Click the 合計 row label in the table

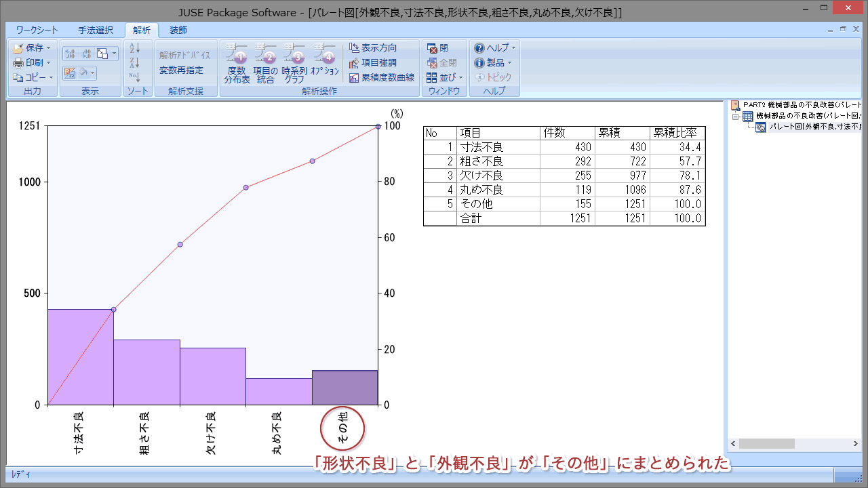(x=498, y=218)
